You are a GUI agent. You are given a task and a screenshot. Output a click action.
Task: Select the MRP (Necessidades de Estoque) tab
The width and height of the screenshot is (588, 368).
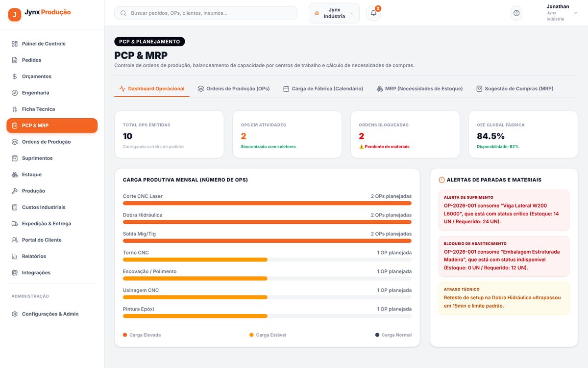pos(419,89)
